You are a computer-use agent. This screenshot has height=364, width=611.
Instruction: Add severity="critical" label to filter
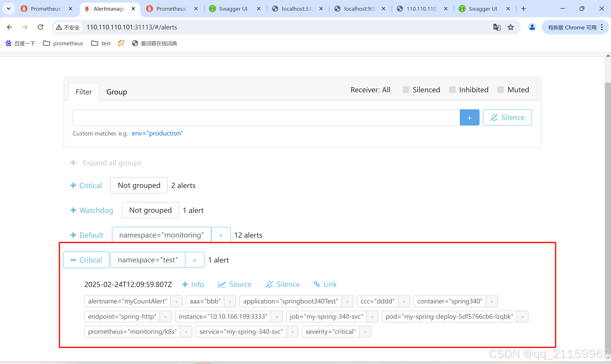click(365, 332)
